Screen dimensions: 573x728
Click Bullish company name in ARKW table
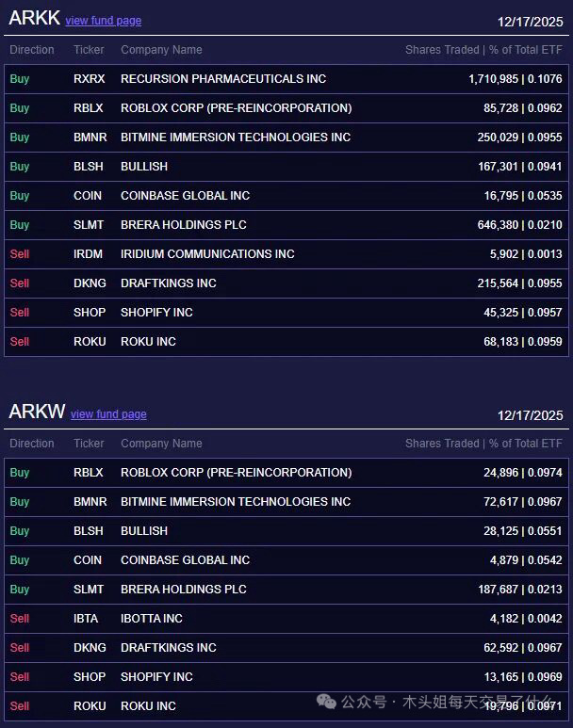coord(144,531)
